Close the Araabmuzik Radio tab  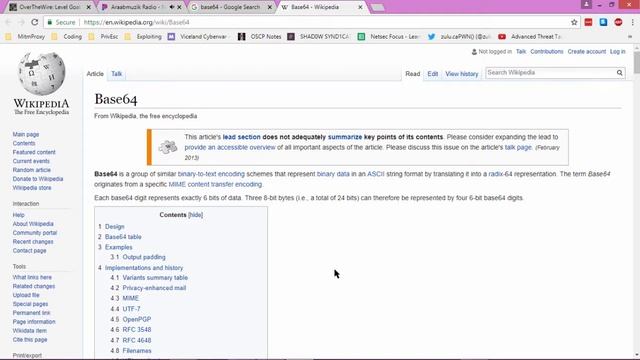pyautogui.click(x=179, y=7)
